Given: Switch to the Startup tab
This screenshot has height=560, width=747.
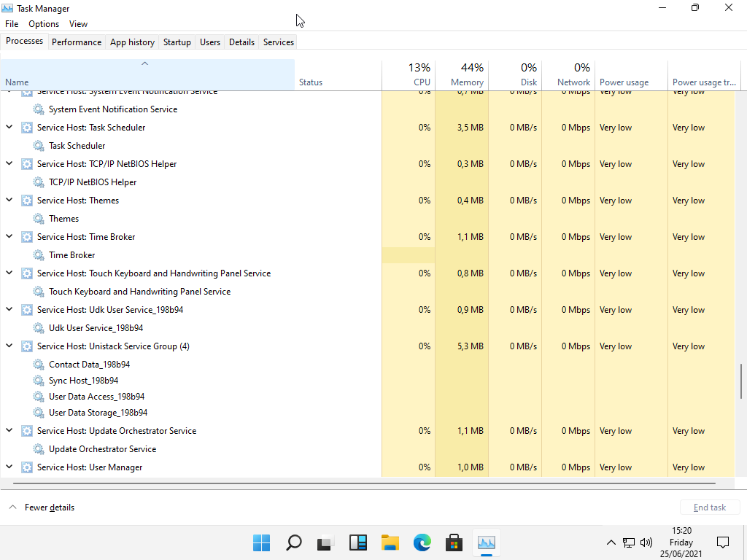Looking at the screenshot, I should coord(177,42).
